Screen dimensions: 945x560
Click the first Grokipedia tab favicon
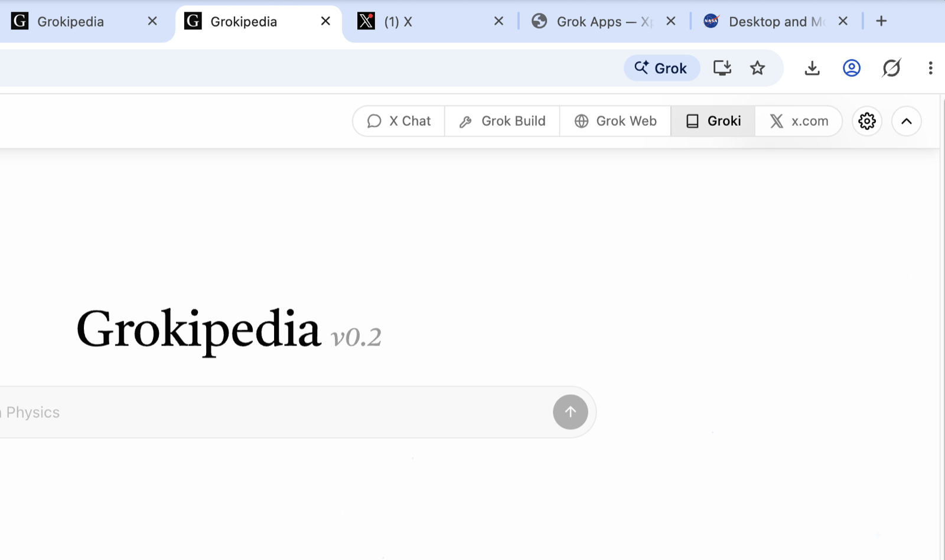coord(19,21)
